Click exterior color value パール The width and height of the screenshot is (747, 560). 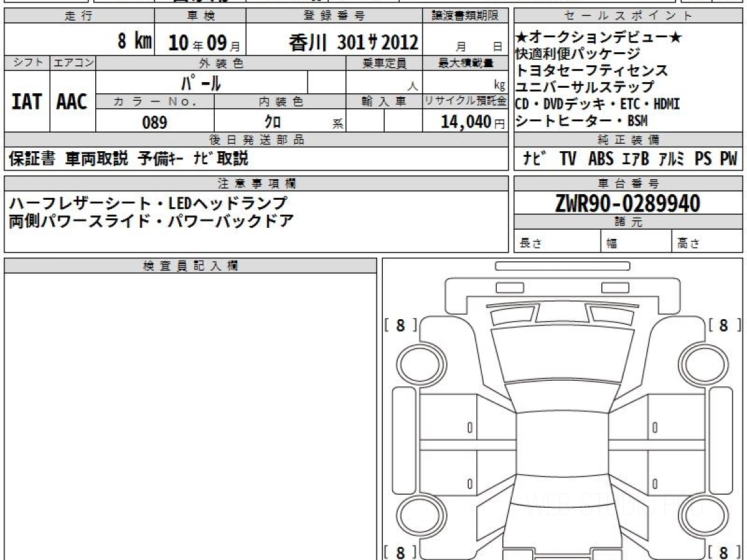coord(200,83)
